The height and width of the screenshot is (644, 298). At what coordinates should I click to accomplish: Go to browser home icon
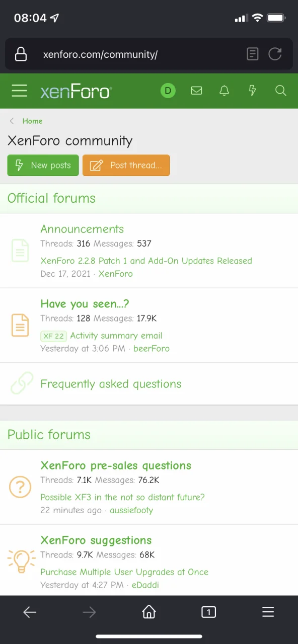pos(149,612)
